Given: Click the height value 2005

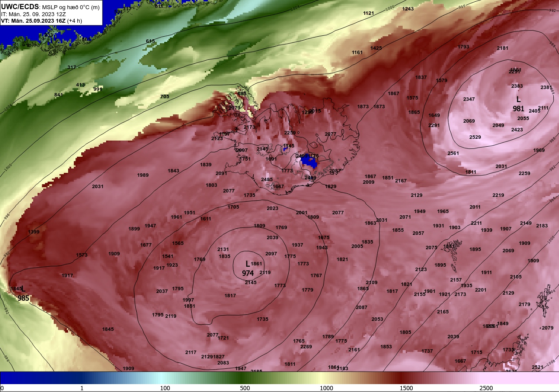Looking at the screenshot, I should pos(357,246).
